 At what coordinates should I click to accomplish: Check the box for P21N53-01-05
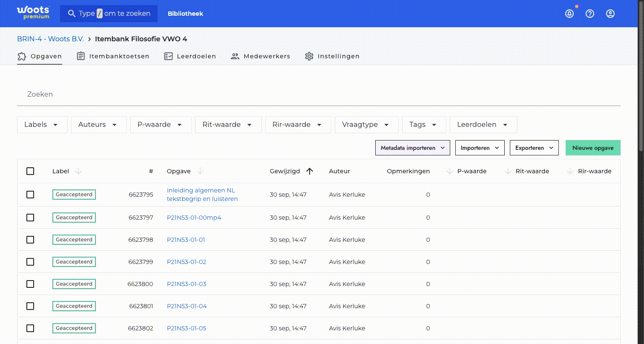click(x=30, y=328)
